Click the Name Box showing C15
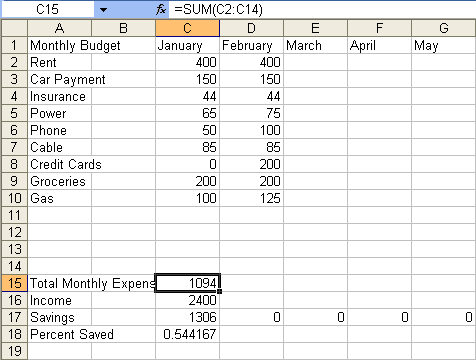 pos(48,9)
